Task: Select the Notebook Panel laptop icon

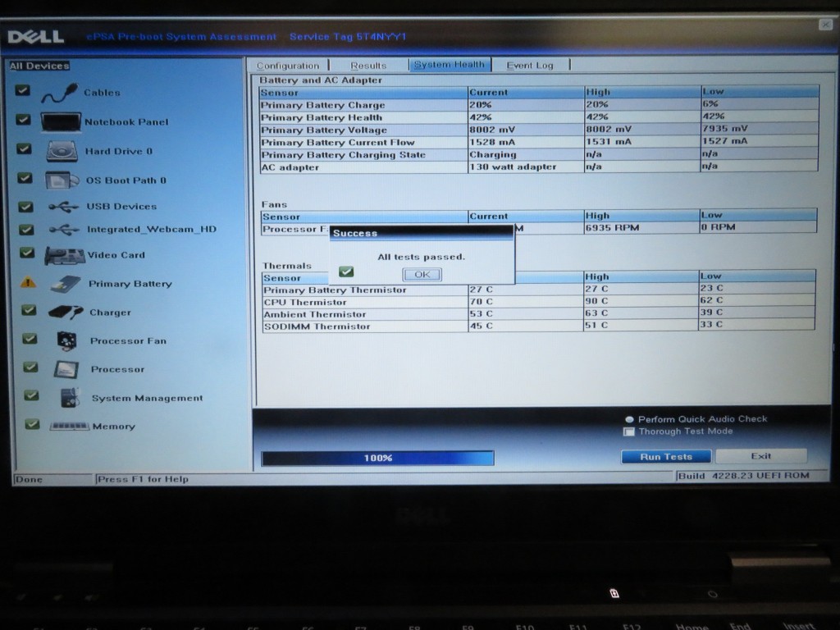Action: (61, 122)
